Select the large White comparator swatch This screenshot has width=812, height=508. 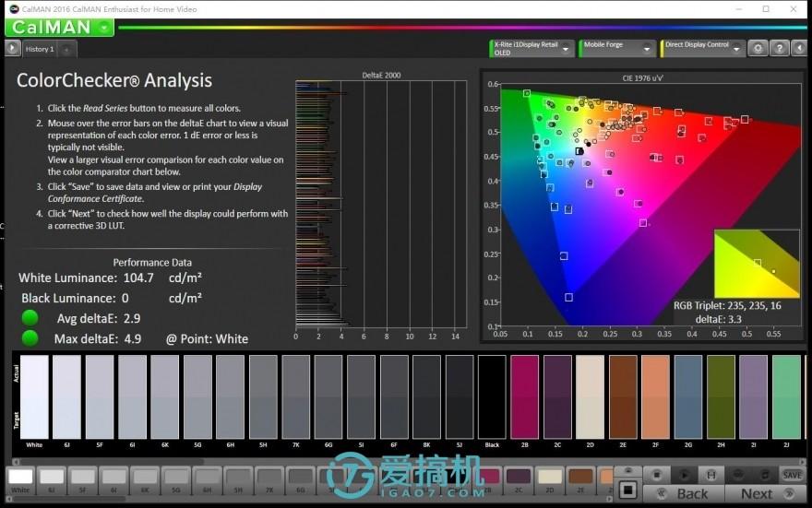coord(34,396)
